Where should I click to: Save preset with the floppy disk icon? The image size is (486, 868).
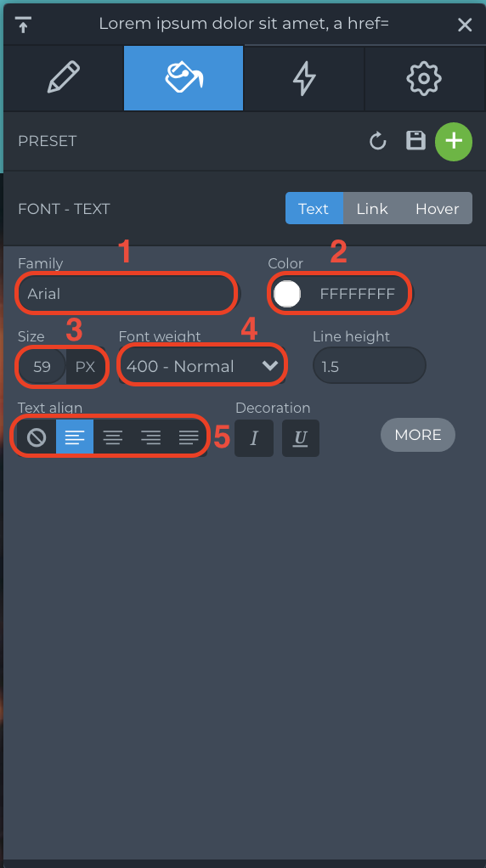pos(415,141)
